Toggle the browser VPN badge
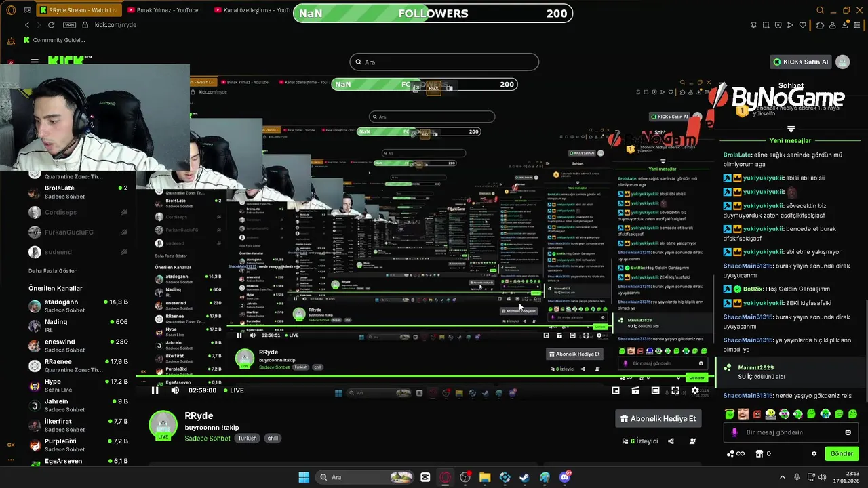 (69, 25)
